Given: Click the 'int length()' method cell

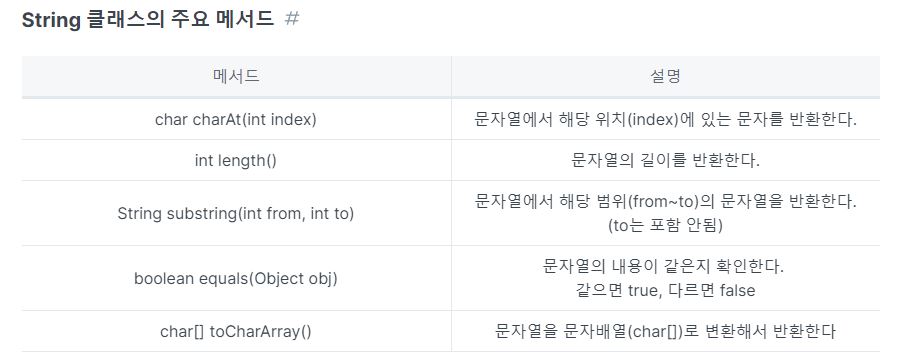Looking at the screenshot, I should click(236, 161).
